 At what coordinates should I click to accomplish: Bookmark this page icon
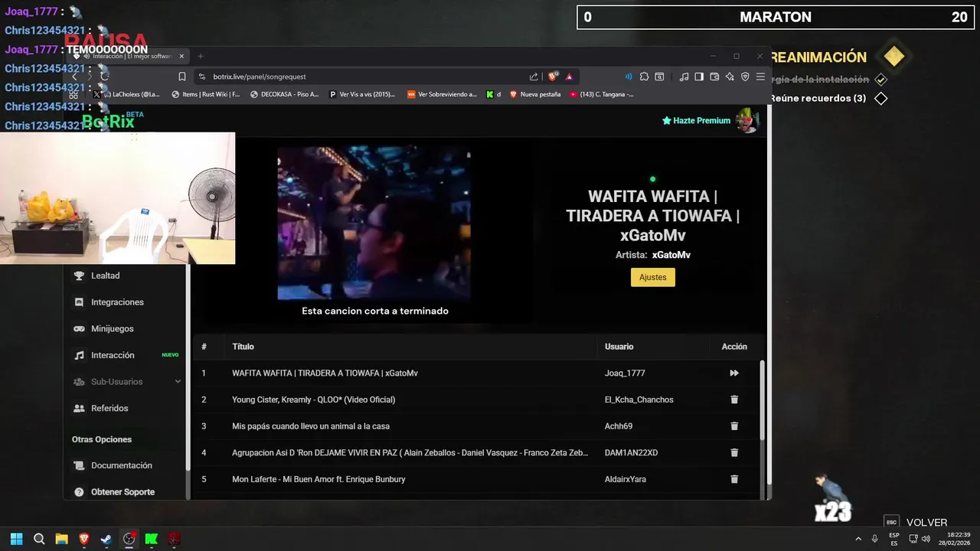pyautogui.click(x=182, y=77)
